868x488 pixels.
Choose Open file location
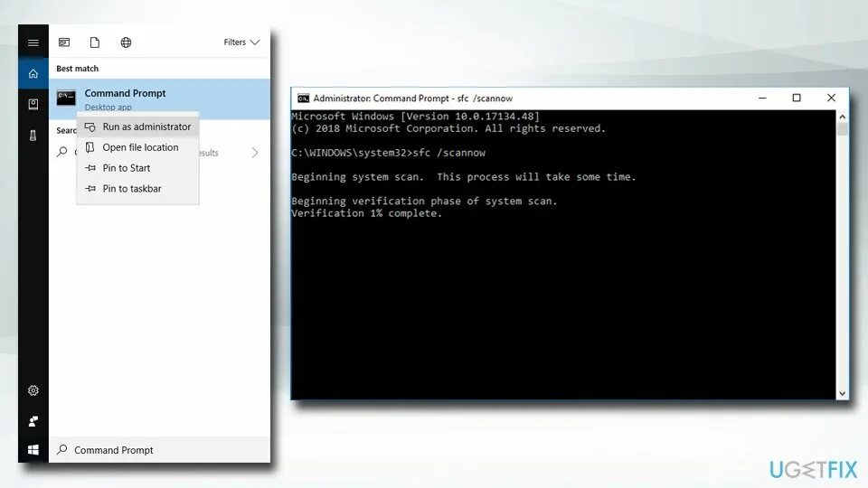137,147
